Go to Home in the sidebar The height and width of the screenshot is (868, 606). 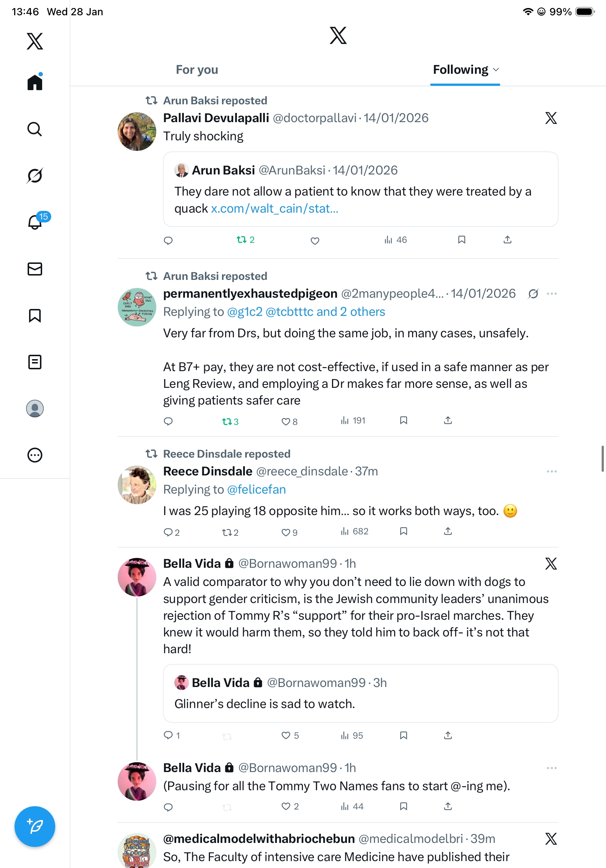[35, 83]
